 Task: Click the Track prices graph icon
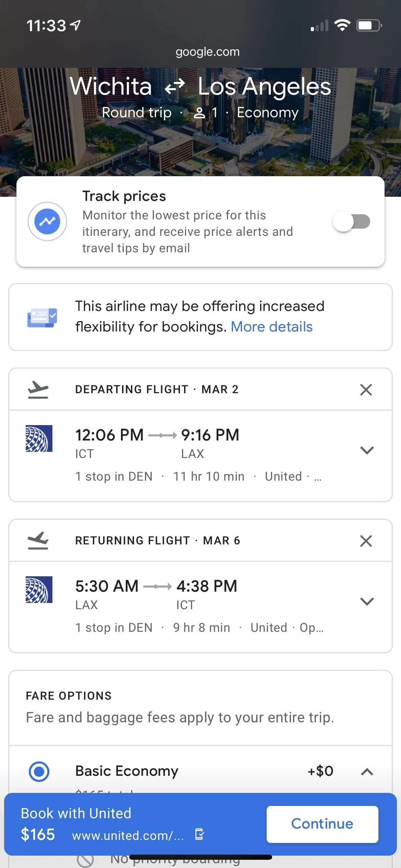click(x=47, y=221)
